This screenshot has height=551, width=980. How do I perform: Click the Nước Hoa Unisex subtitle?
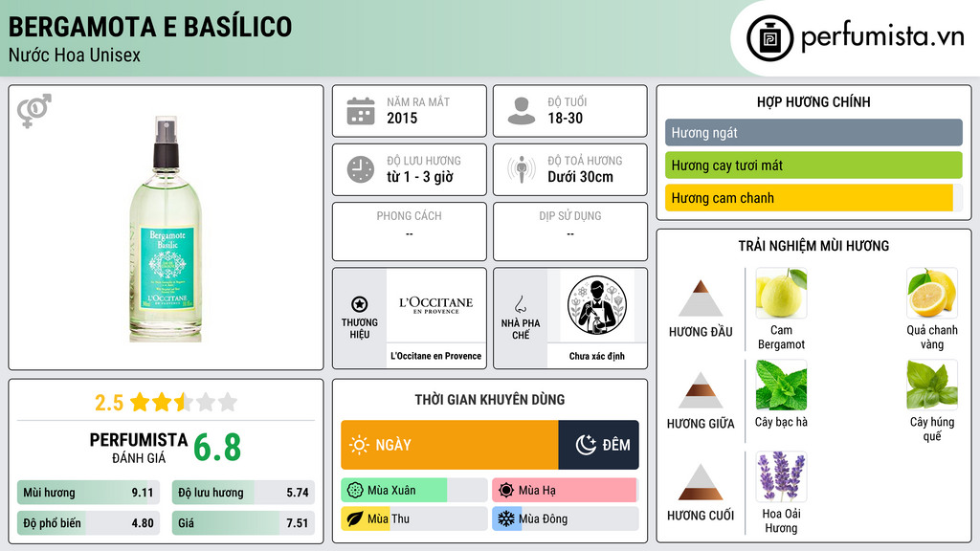tap(75, 55)
